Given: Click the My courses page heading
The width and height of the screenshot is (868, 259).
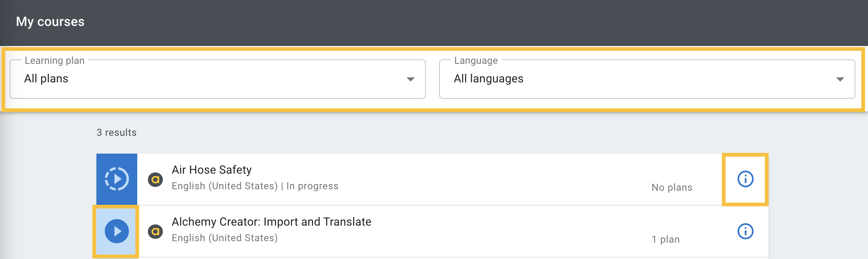Looking at the screenshot, I should click(50, 22).
